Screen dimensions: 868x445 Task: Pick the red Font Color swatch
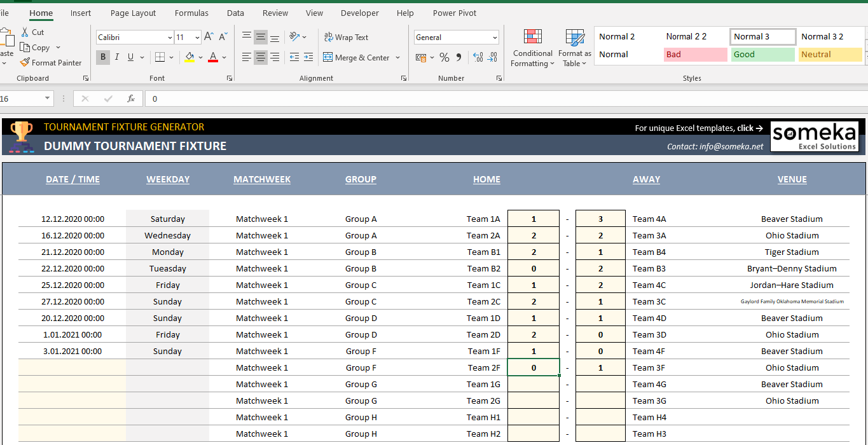[x=213, y=57]
